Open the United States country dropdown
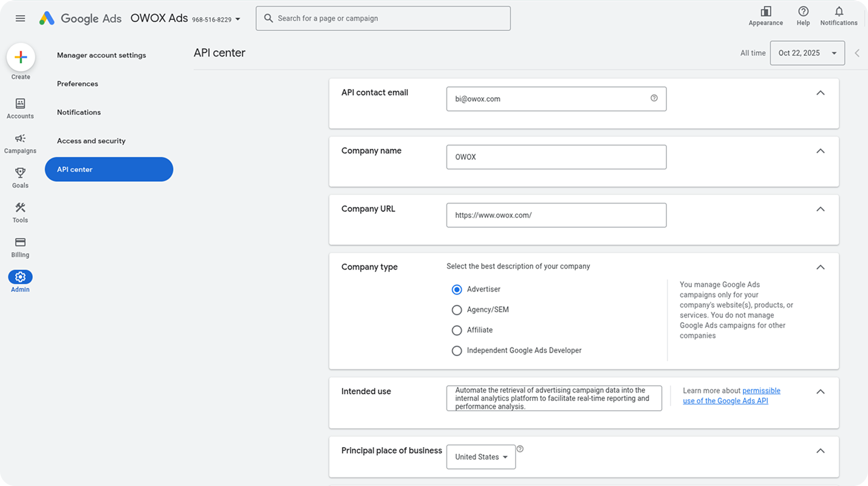This screenshot has height=486, width=868. pos(480,456)
